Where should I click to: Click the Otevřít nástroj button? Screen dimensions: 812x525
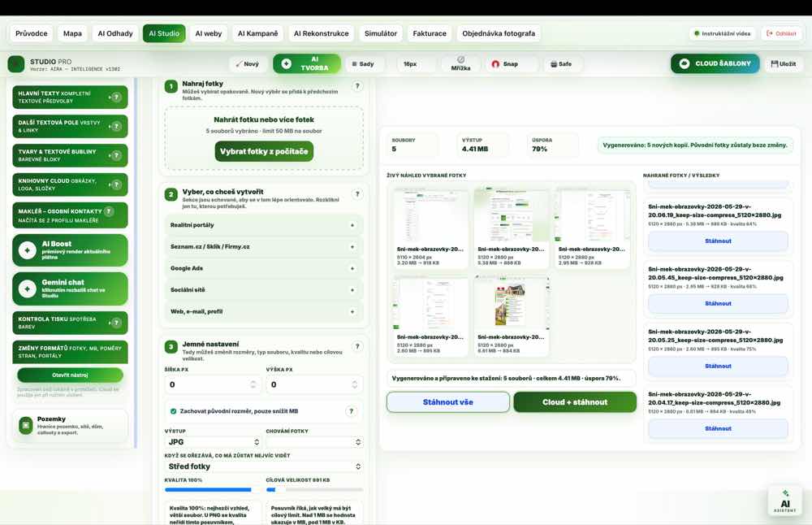70,375
